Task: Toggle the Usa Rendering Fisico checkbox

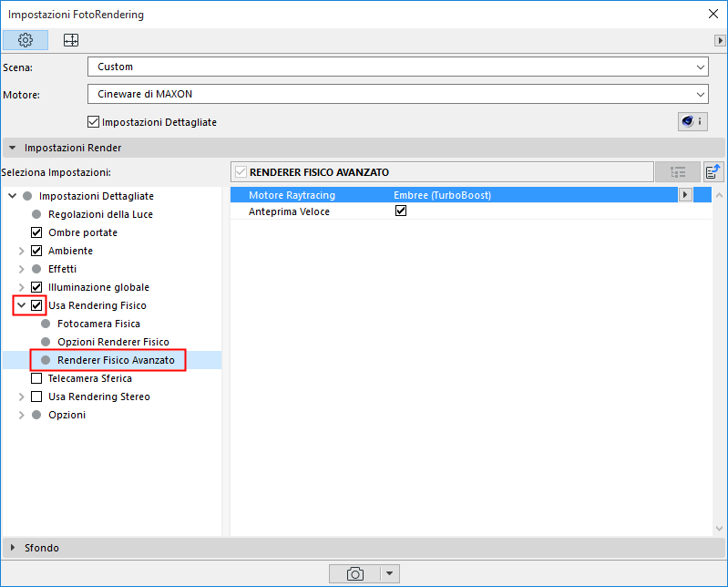Action: coord(36,305)
